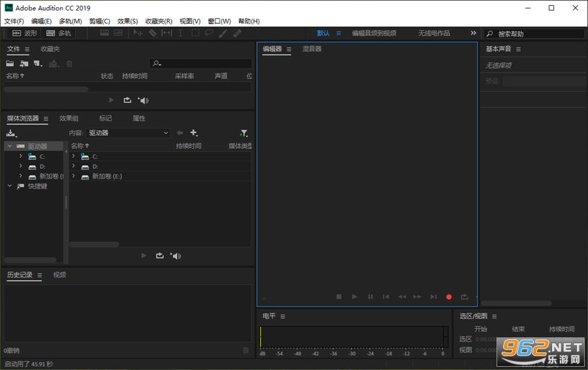
Task: Click the media browser import icon
Action: (11, 133)
